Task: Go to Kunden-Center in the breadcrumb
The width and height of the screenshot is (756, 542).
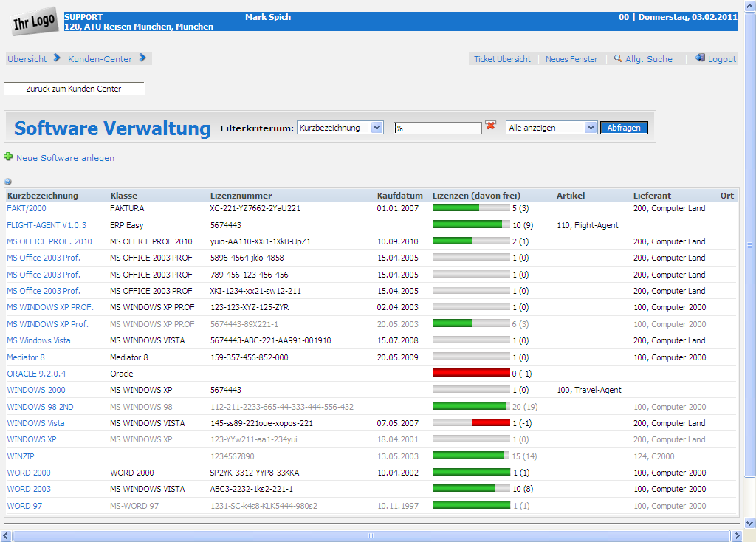Action: tap(100, 59)
